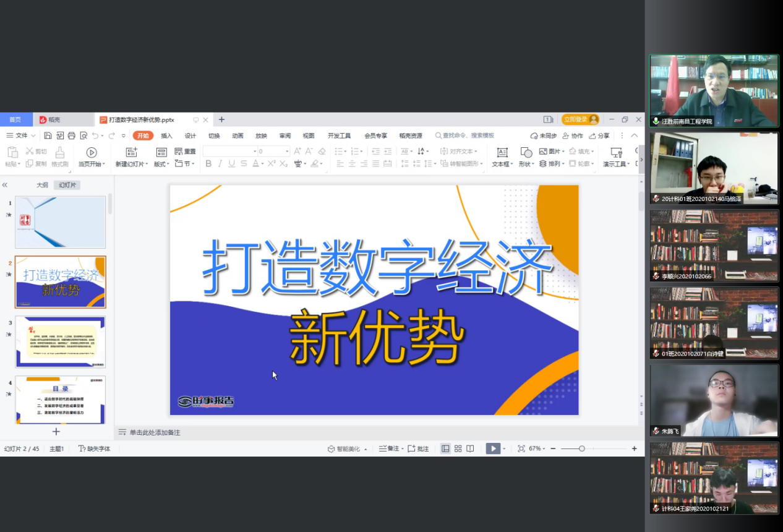
Task: Open the 文件 menu dropdown
Action: coord(22,135)
